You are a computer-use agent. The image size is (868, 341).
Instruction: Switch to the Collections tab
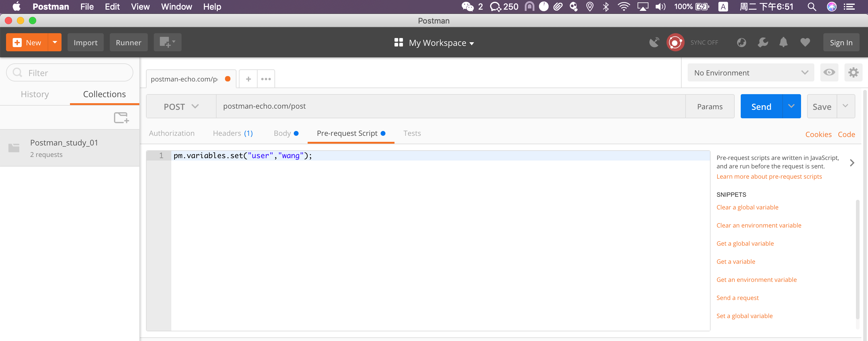pyautogui.click(x=104, y=94)
